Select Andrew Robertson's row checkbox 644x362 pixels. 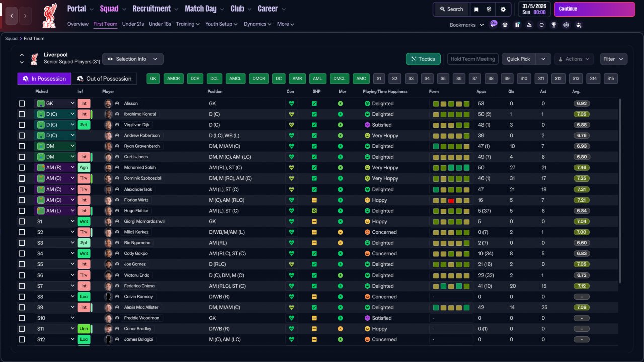(x=22, y=135)
